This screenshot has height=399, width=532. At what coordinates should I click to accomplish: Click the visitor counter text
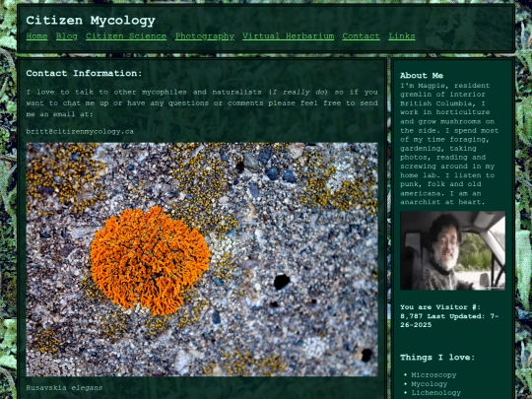(449, 316)
